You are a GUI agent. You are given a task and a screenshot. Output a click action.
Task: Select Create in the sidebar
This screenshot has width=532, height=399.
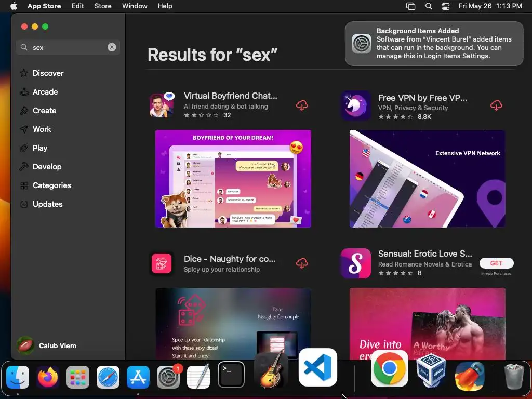(45, 110)
